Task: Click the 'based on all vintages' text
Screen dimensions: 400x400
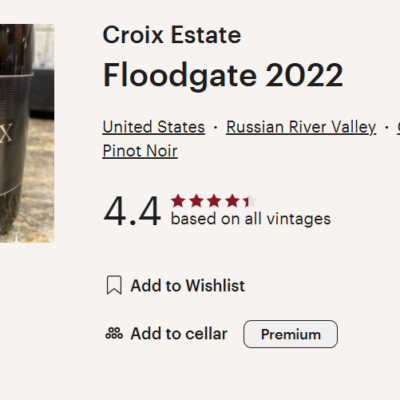Action: (251, 219)
